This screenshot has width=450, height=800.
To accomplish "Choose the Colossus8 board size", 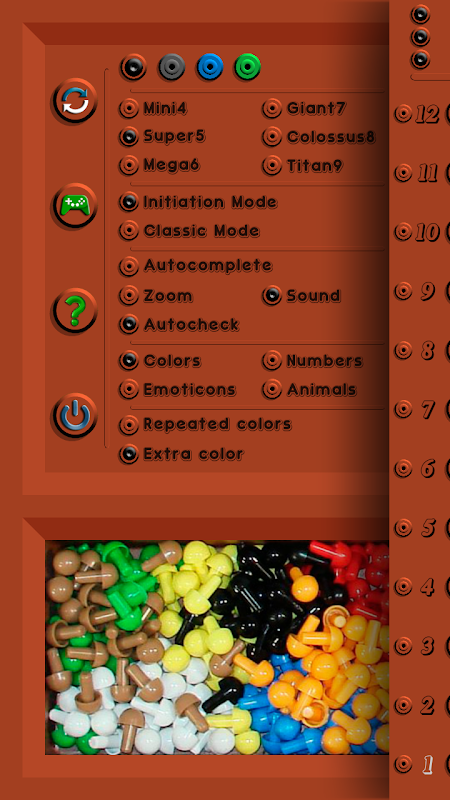I will point(319,137).
